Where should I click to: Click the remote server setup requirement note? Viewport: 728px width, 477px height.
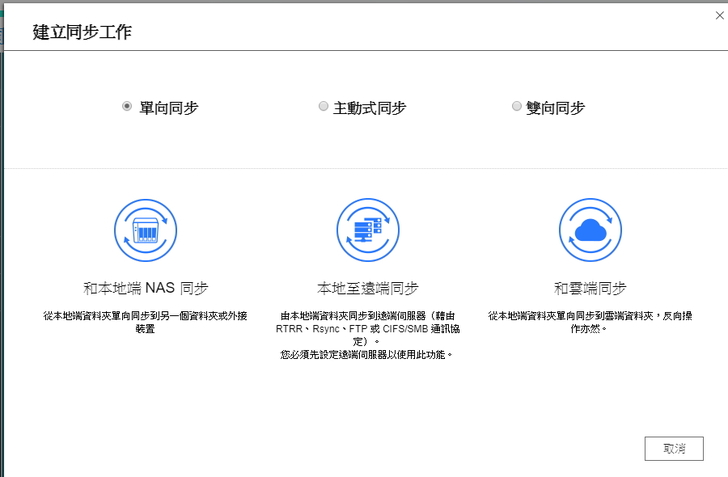[x=367, y=354]
